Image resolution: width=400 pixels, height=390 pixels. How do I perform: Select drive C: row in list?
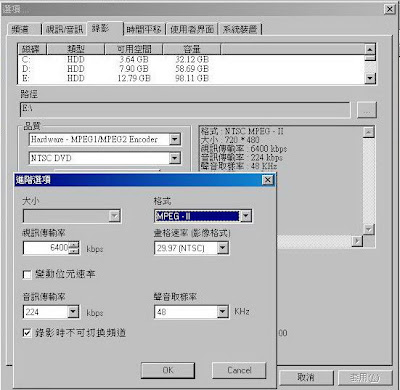[191, 59]
